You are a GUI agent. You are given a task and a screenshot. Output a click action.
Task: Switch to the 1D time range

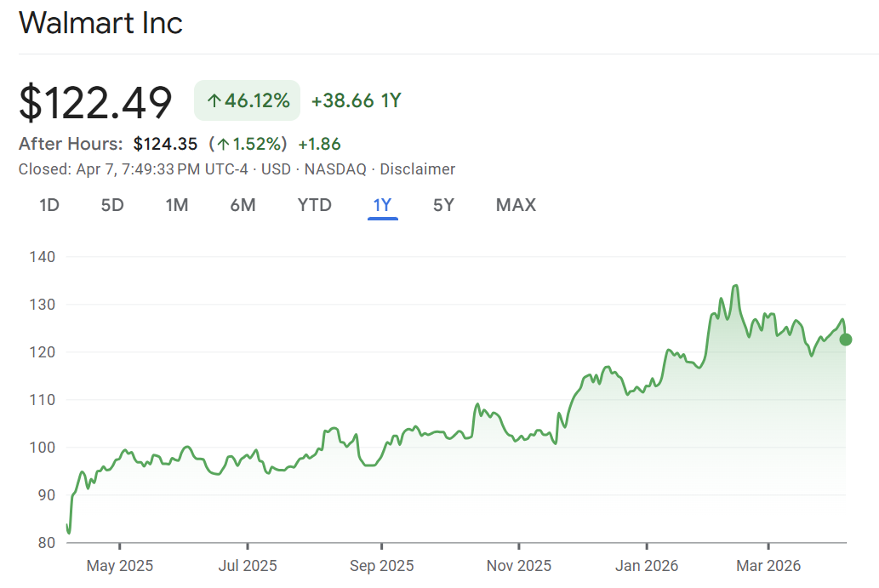point(49,205)
